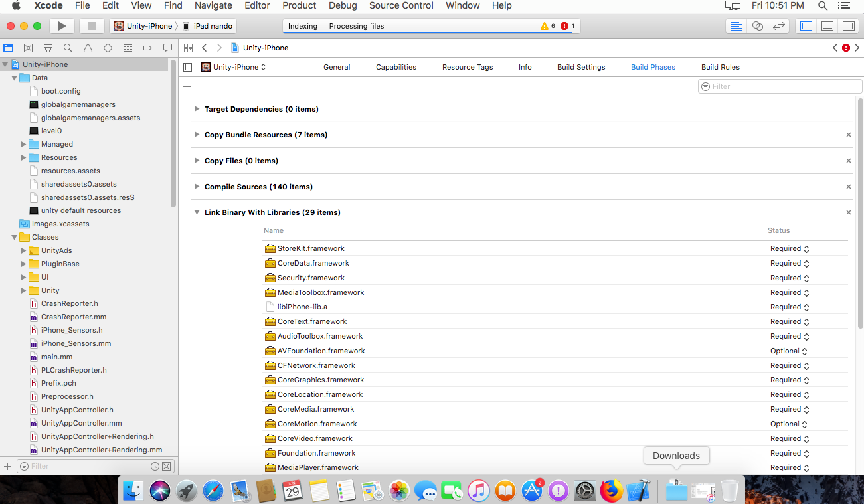Switch to the Assistant editor
The height and width of the screenshot is (504, 864).
point(757,25)
